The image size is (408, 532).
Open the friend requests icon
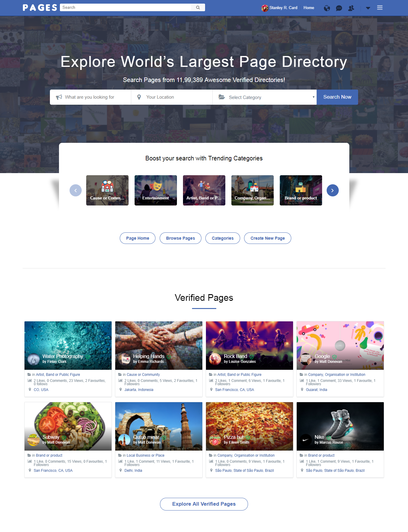[351, 8]
